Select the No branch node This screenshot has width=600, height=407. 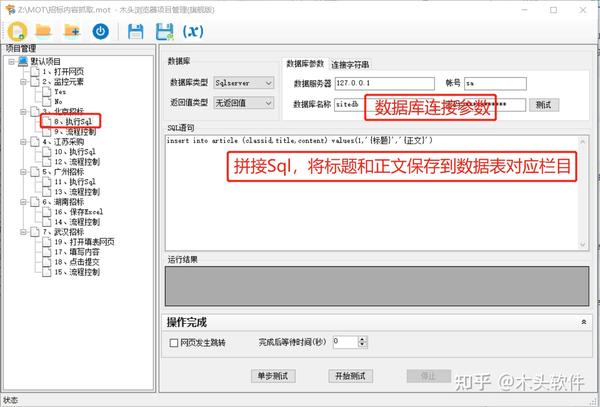pos(58,102)
